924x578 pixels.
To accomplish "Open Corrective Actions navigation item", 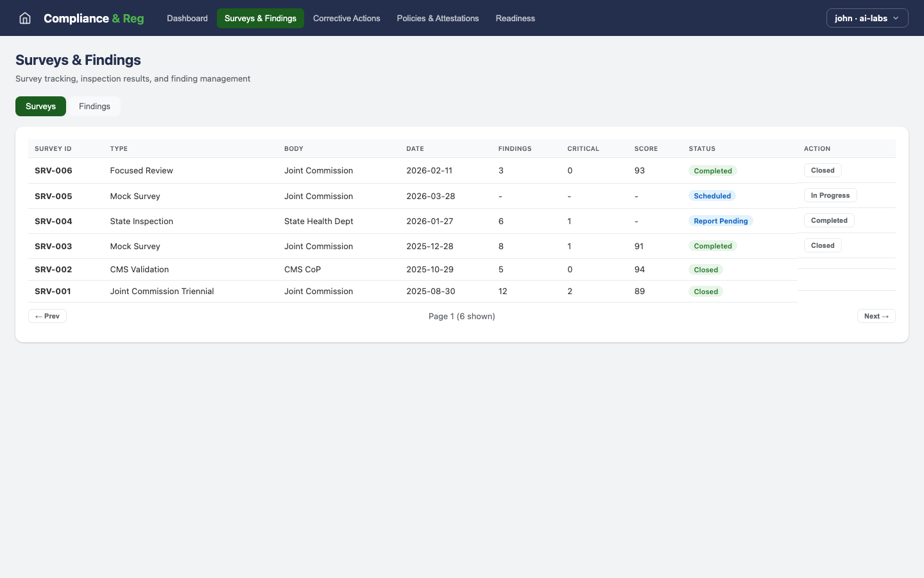I will tap(346, 18).
